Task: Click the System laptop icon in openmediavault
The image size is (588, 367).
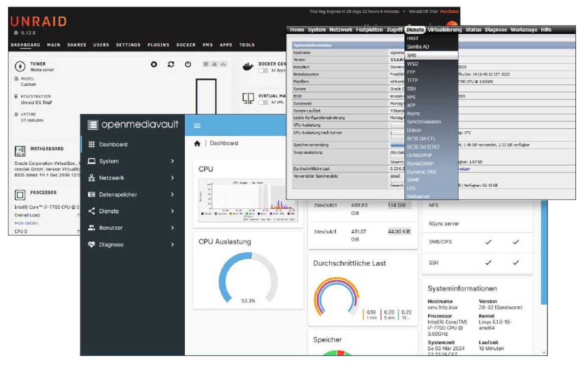Action: coord(92,161)
